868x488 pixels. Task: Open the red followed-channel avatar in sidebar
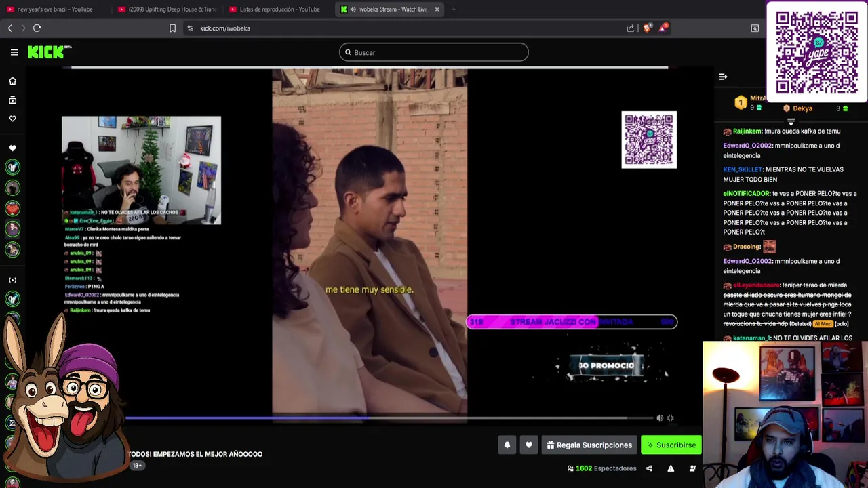(x=12, y=208)
